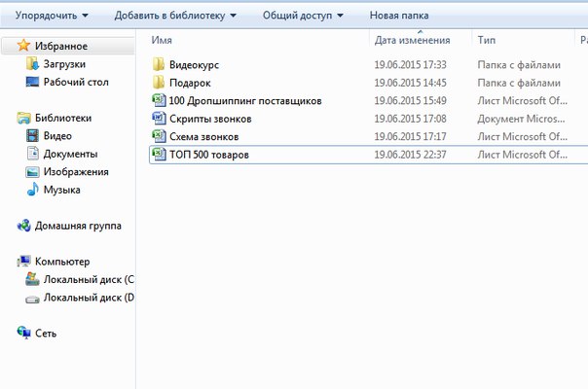Open the Документы library

point(70,154)
